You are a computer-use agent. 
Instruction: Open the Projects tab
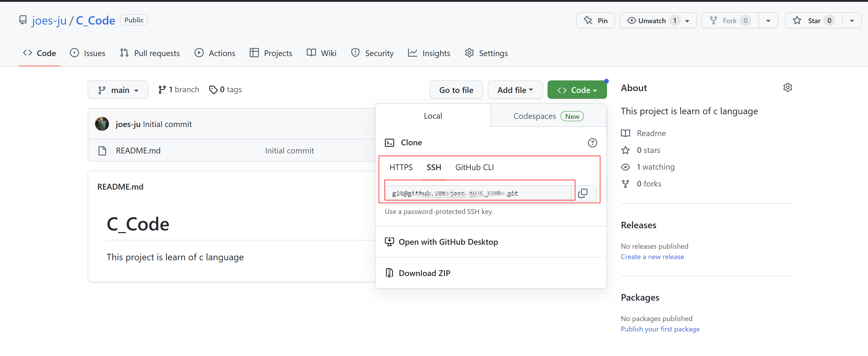point(271,53)
